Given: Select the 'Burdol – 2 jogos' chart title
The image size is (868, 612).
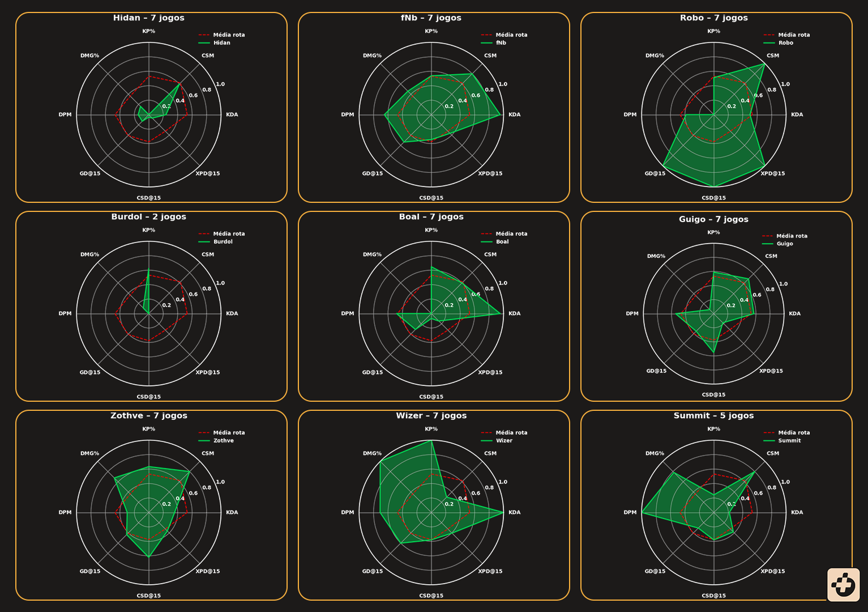Looking at the screenshot, I should (x=148, y=217).
